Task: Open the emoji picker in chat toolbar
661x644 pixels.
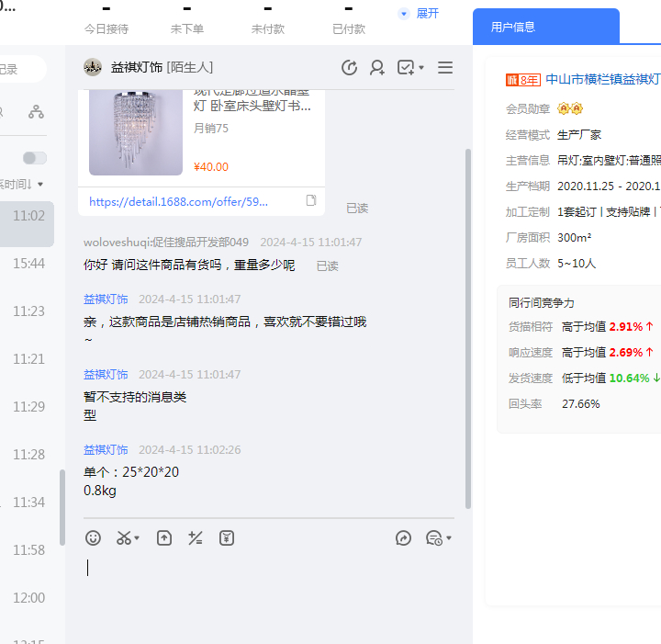Action: [93, 538]
